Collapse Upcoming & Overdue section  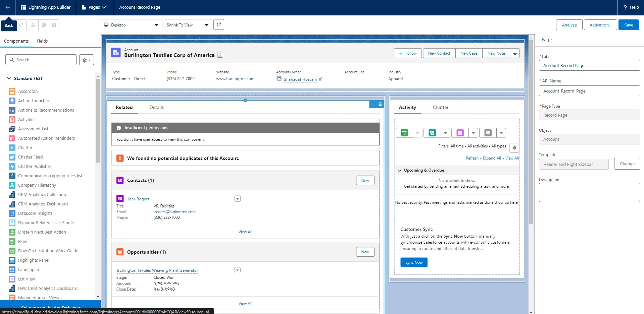click(x=400, y=170)
